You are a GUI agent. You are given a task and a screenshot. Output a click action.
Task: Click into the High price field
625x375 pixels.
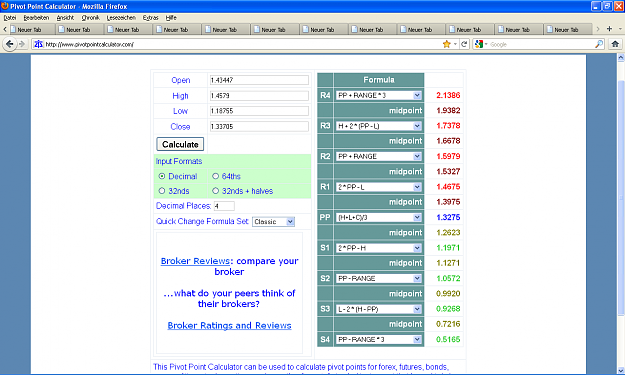click(x=259, y=96)
